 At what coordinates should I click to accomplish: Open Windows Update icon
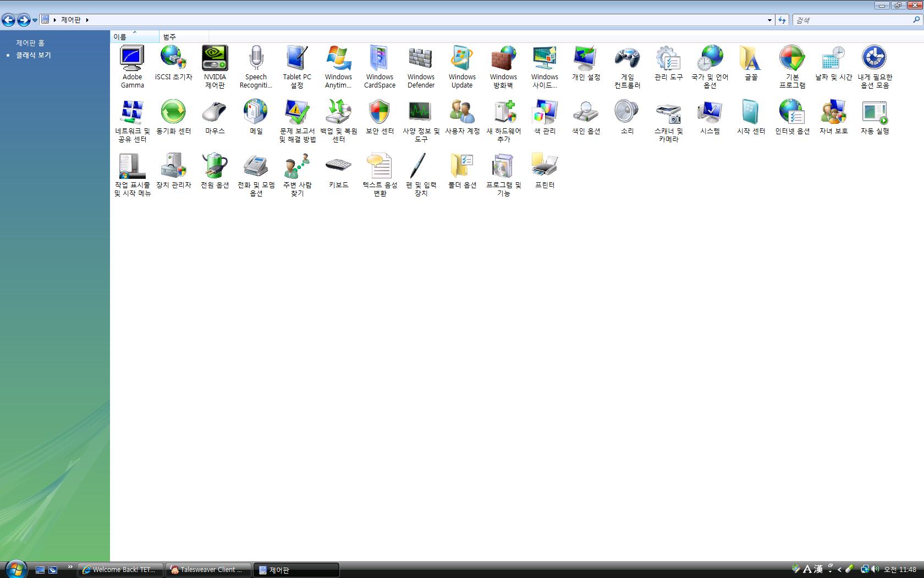tap(462, 58)
